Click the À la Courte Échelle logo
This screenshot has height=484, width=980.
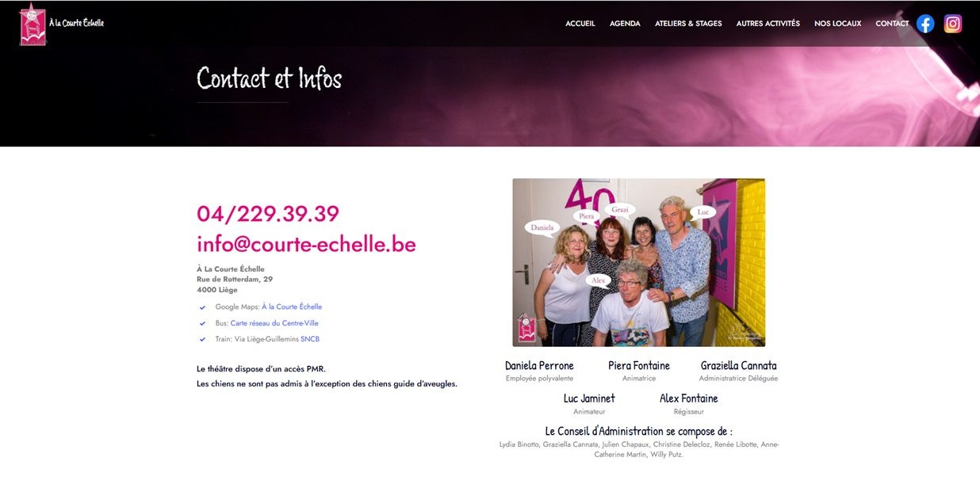coord(33,24)
